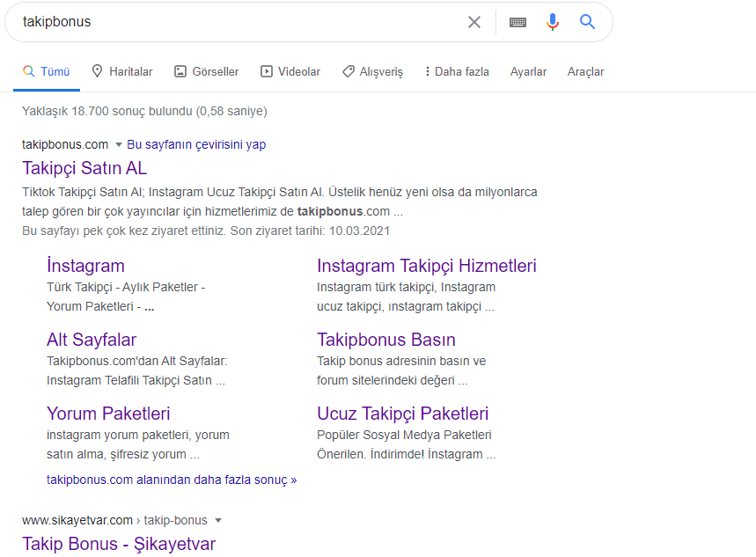Click the takipbonus.com URL text
Image resolution: width=756 pixels, height=557 pixels.
pos(65,144)
